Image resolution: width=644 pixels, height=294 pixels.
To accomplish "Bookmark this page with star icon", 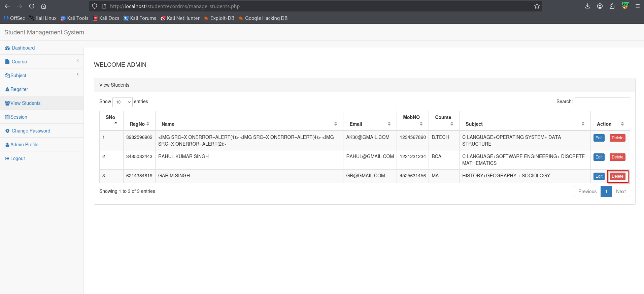I will [x=537, y=6].
